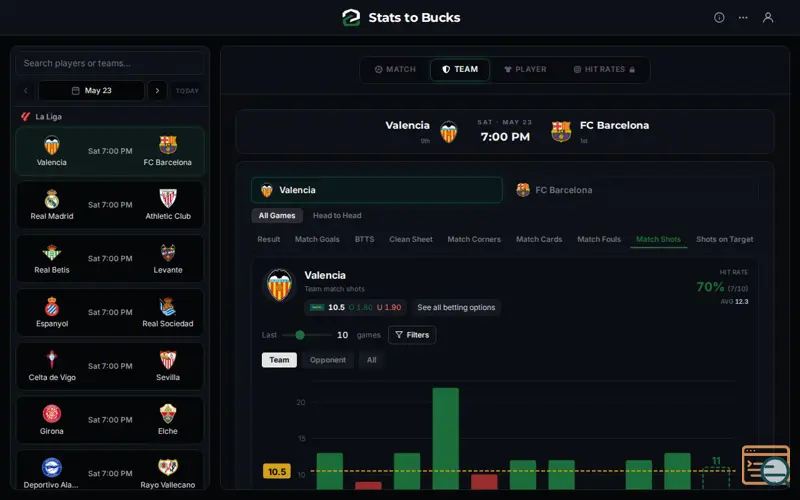Select the Real Madrid vs Athletic Club match
This screenshot has width=800, height=500.
(110, 205)
